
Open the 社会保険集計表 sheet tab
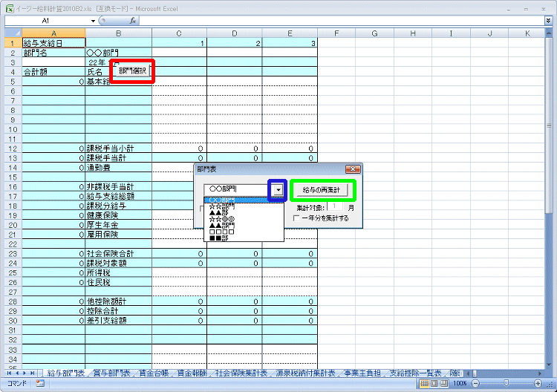tap(242, 373)
